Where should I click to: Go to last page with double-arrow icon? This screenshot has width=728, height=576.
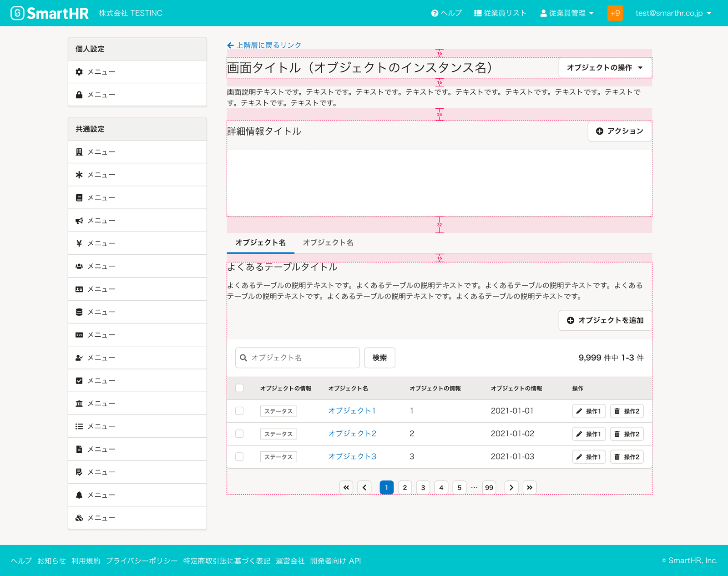click(x=530, y=488)
